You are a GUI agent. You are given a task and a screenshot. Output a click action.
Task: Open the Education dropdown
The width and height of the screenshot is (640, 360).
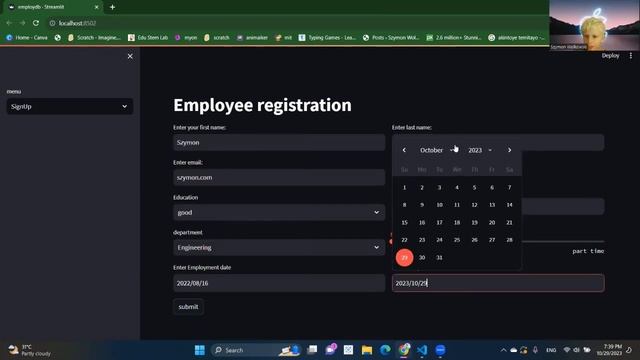[x=279, y=212]
